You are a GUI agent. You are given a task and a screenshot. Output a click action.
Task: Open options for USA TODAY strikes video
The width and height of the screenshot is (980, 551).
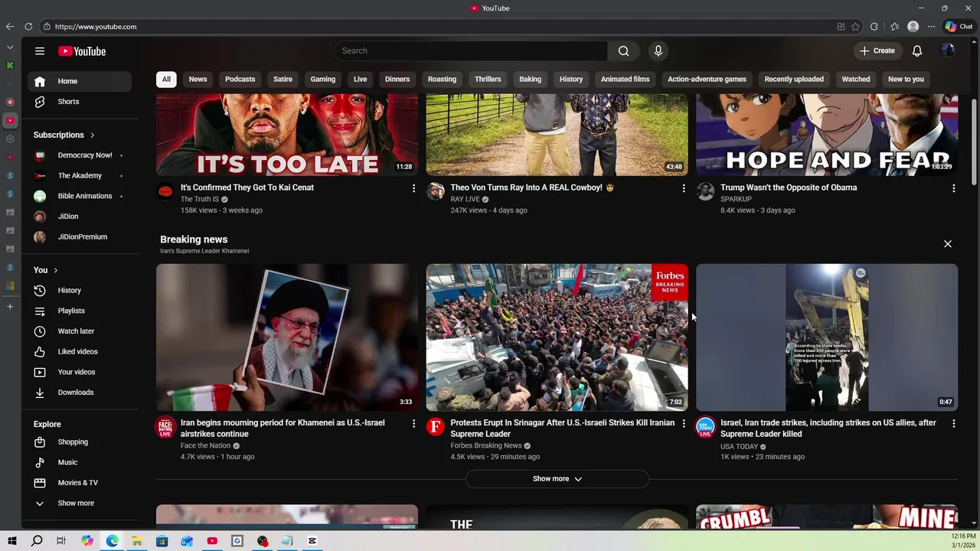click(x=953, y=423)
